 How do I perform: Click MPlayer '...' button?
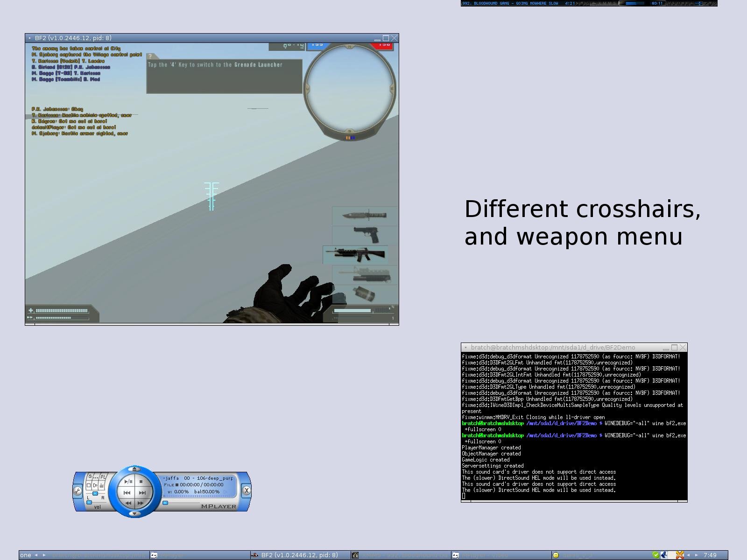pos(96,477)
